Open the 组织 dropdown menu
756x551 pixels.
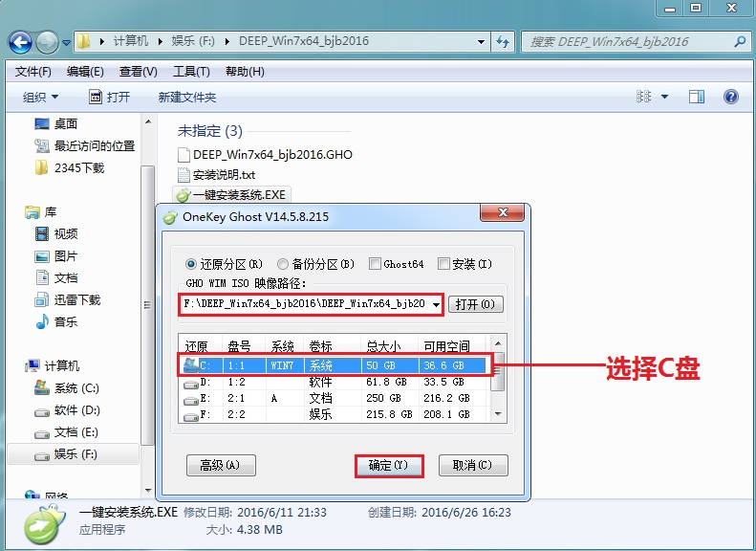coord(40,97)
